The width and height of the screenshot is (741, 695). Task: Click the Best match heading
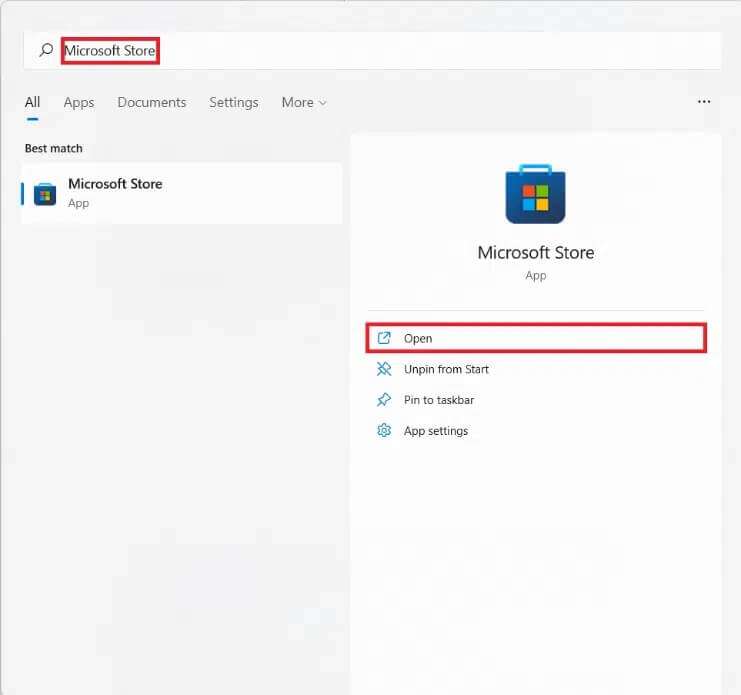(53, 148)
